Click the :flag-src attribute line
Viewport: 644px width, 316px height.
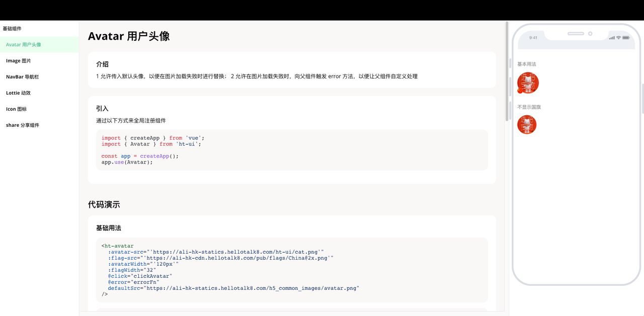click(221, 258)
